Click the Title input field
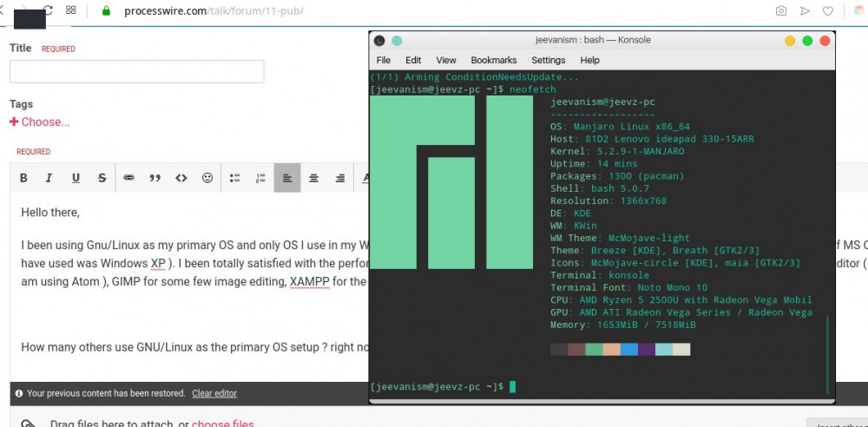Screen dimensions: 868x427 pyautogui.click(x=136, y=71)
